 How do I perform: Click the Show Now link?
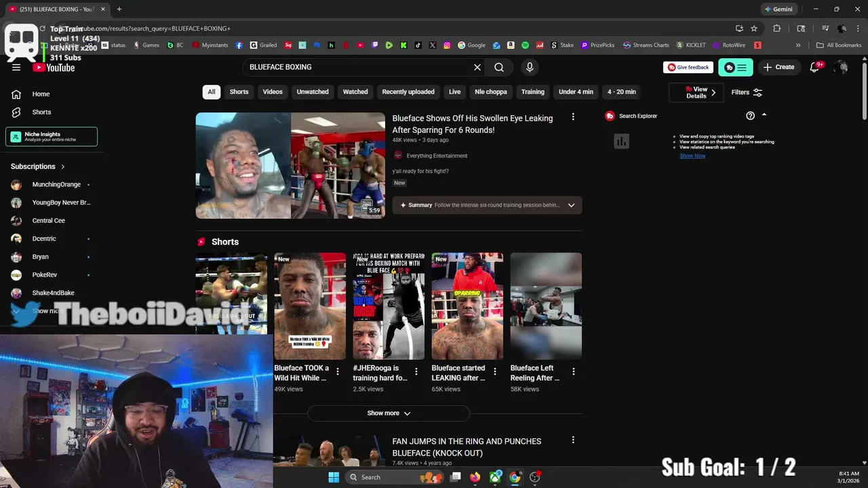tap(692, 156)
